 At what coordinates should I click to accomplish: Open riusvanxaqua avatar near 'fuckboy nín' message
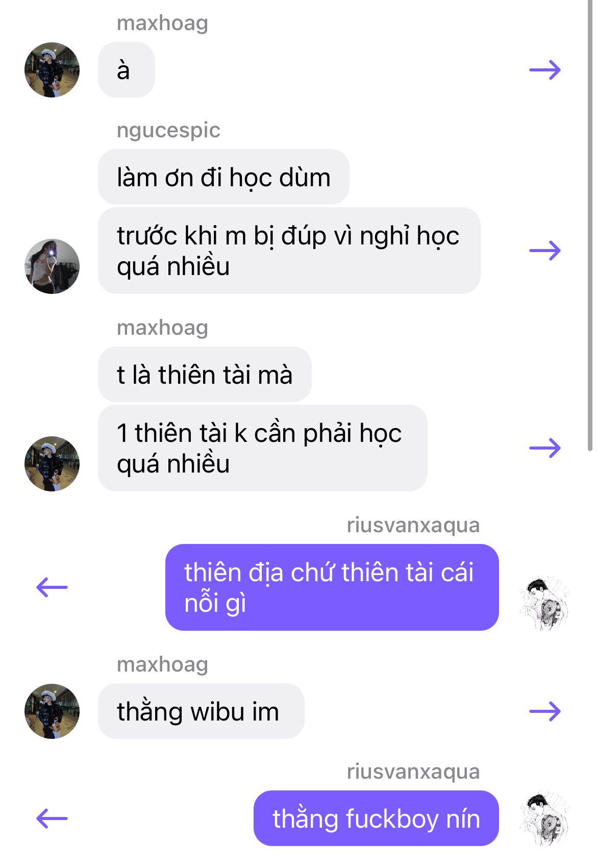coord(545,819)
